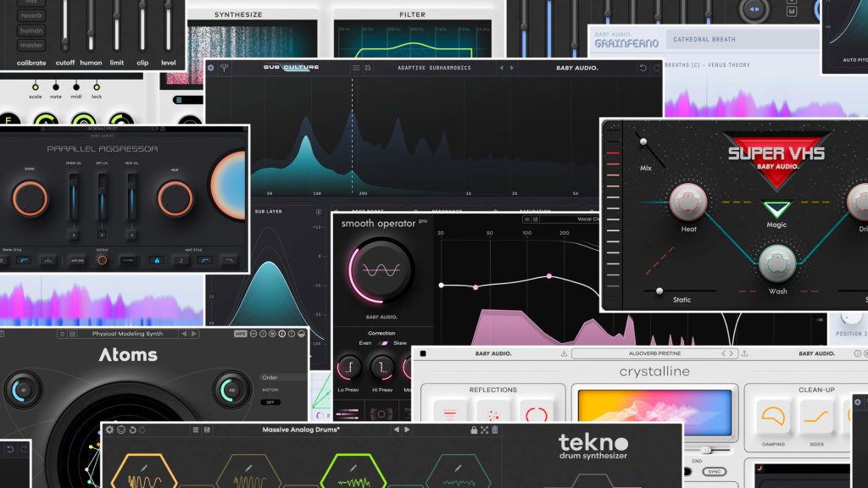Open Sub Culture settings gear

(211, 68)
